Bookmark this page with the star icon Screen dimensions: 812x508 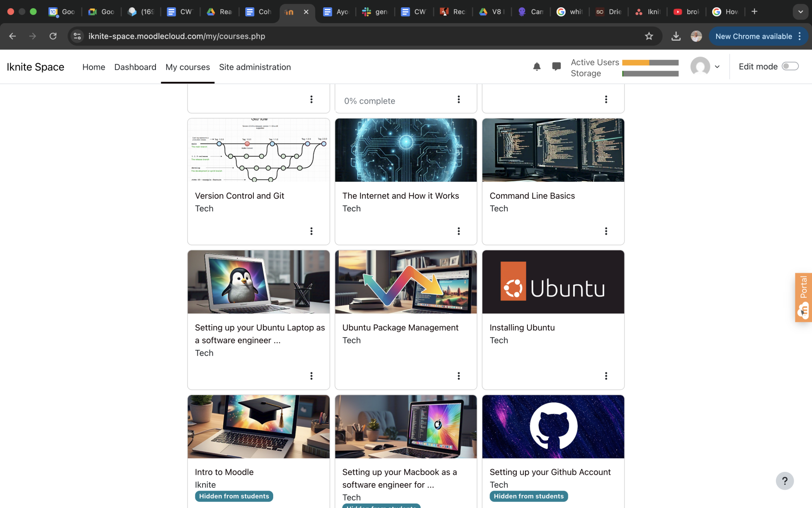coord(649,36)
